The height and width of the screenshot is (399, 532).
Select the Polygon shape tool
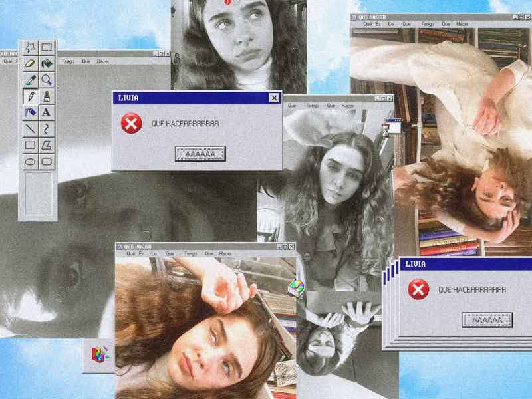(x=47, y=145)
